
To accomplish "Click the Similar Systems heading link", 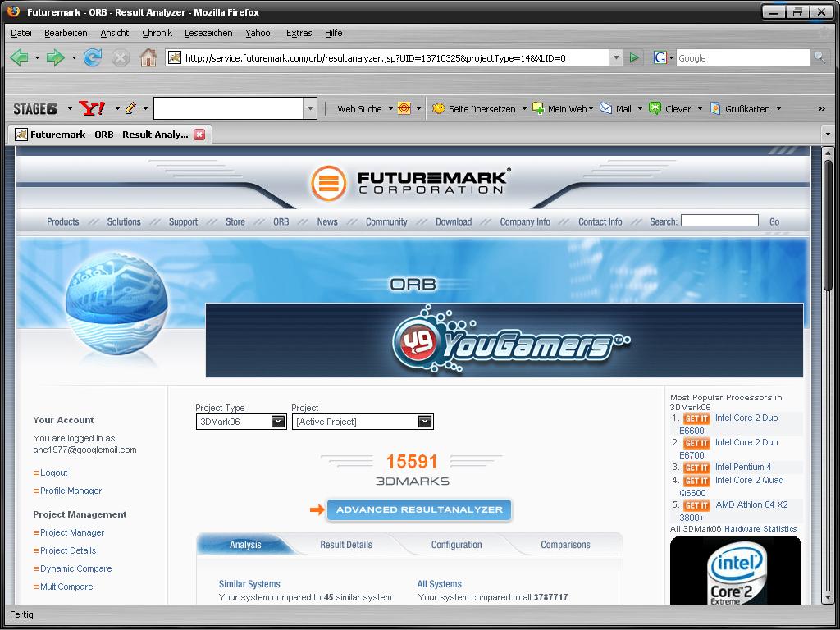I will 249,584.
